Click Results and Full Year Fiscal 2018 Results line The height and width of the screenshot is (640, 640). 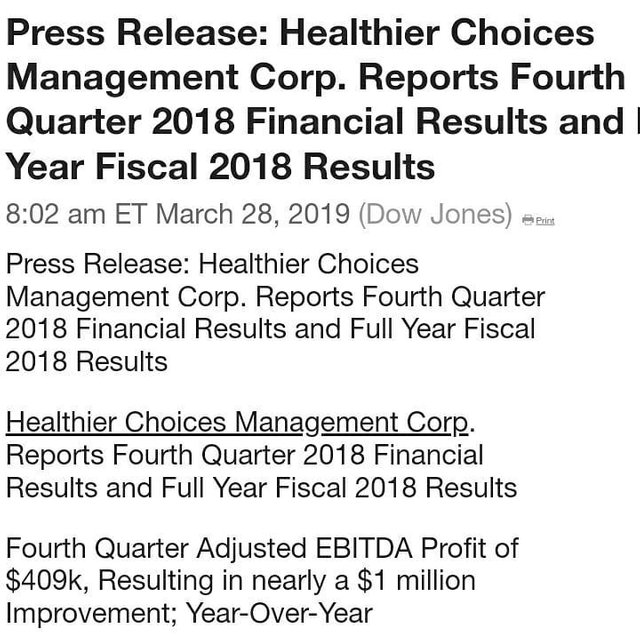[x=261, y=488]
